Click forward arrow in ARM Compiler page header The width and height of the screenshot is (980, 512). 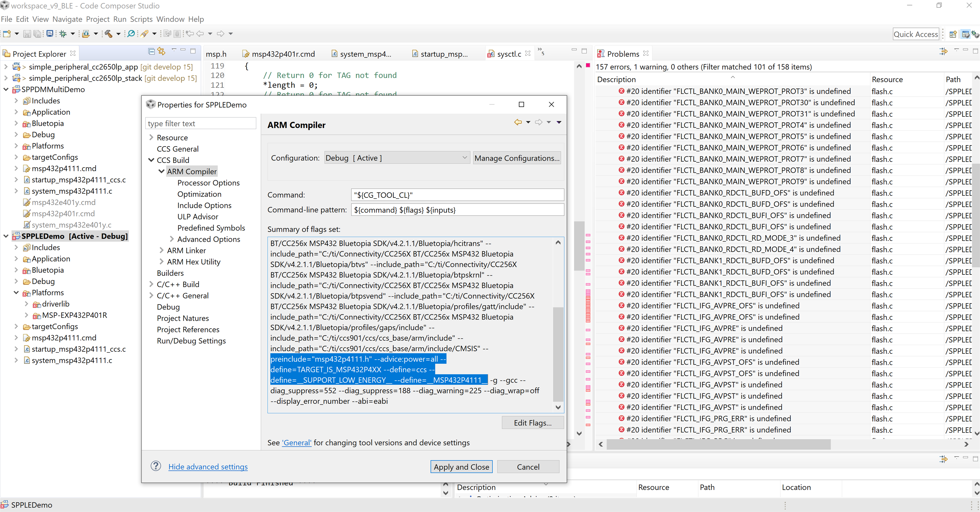point(538,122)
